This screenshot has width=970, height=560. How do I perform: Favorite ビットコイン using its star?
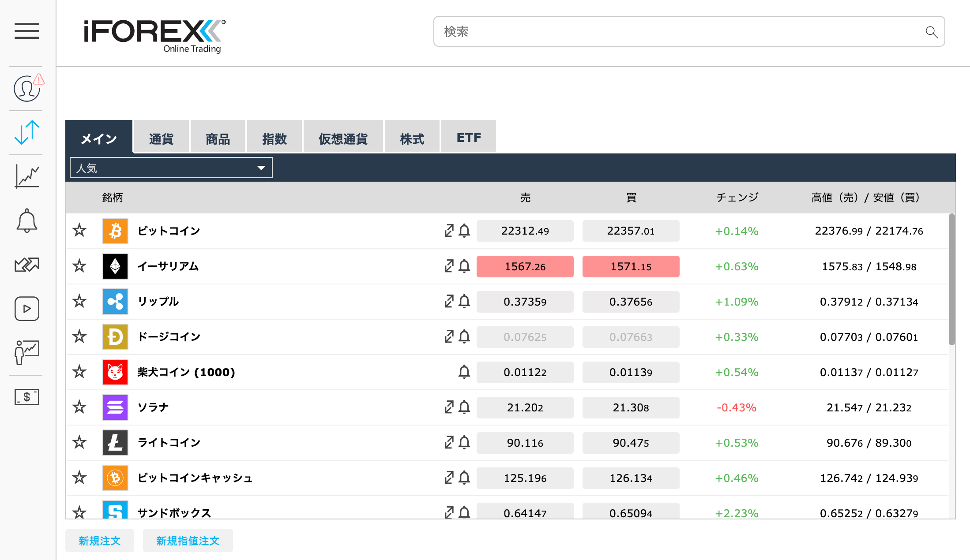pos(79,231)
